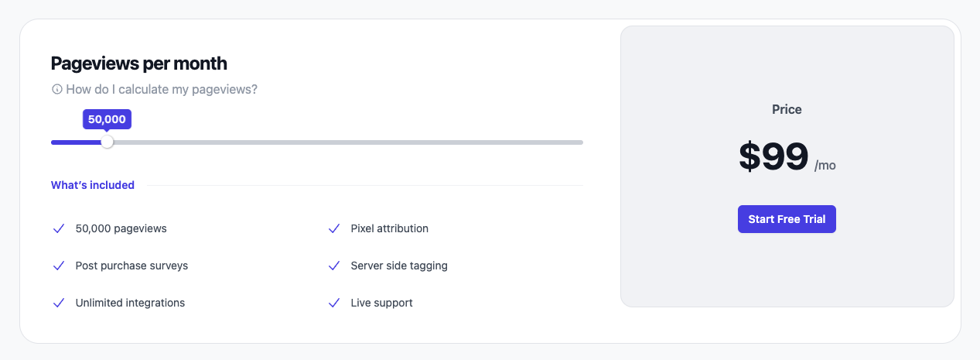The width and height of the screenshot is (980, 360).
Task: Click the 'Unlimited integrations' feature text
Action: click(130, 303)
